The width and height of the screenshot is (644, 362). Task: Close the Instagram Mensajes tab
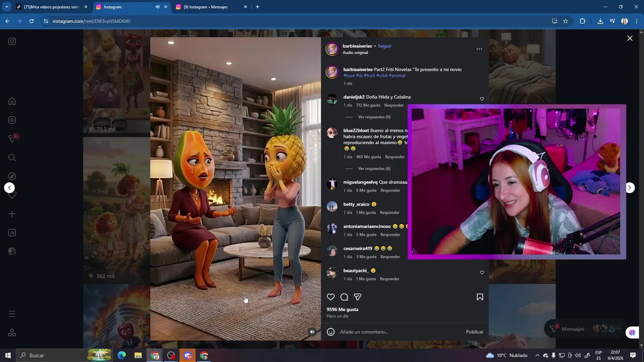pos(246,7)
